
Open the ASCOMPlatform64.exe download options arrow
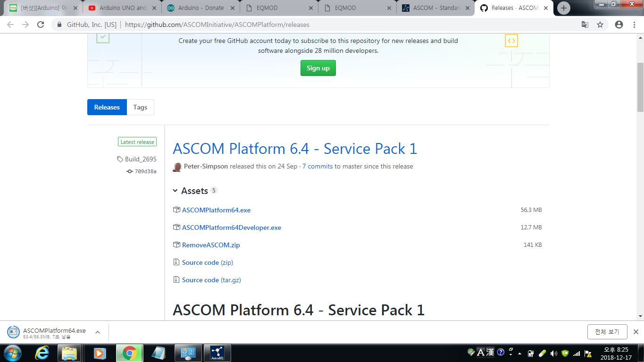(x=98, y=332)
